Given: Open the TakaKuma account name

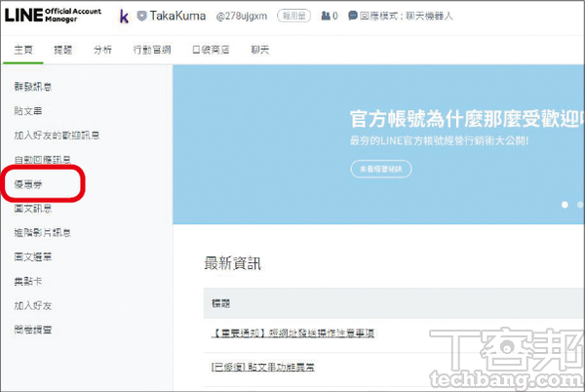Looking at the screenshot, I should click(x=177, y=16).
